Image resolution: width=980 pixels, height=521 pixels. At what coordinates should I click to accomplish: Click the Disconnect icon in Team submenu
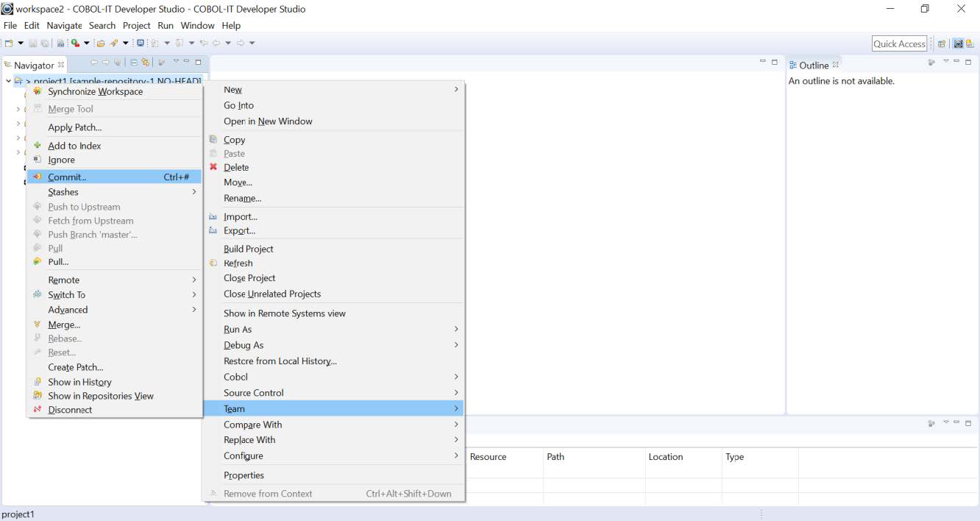38,410
